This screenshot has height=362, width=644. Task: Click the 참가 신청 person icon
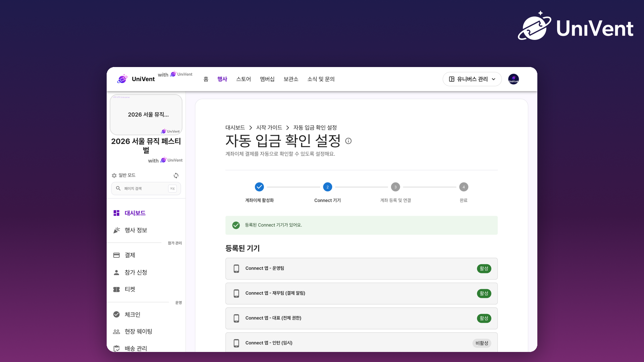click(116, 273)
